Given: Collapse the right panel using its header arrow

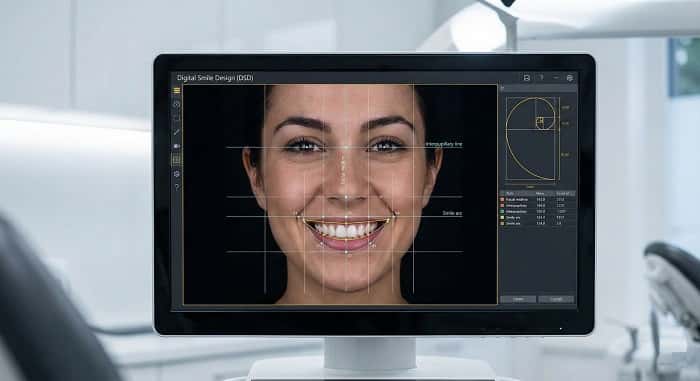Looking at the screenshot, I should pyautogui.click(x=502, y=88).
